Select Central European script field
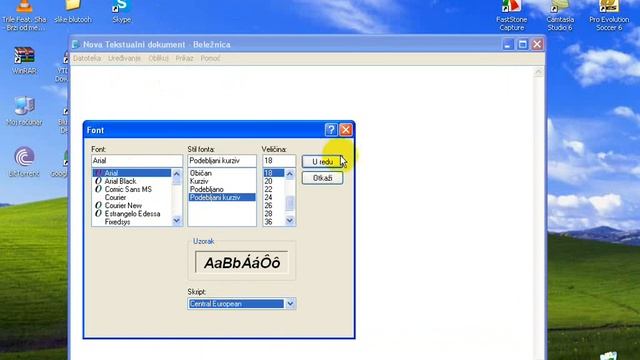The height and width of the screenshot is (360, 640). 236,304
